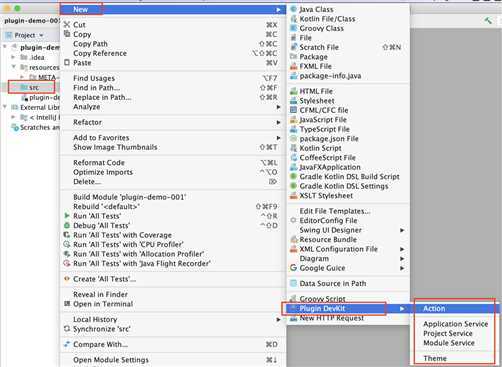Collapse the resources folder arrow
The width and height of the screenshot is (502, 367).
(13, 67)
